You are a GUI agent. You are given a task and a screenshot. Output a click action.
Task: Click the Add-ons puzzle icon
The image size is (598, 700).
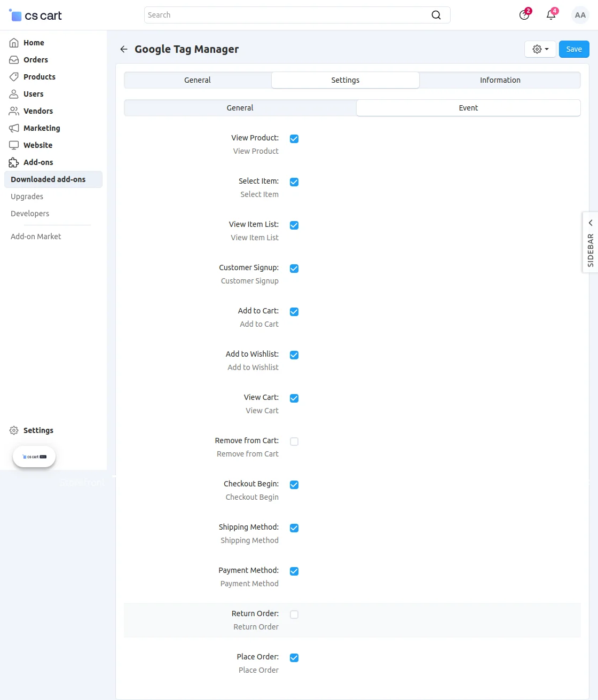point(14,162)
